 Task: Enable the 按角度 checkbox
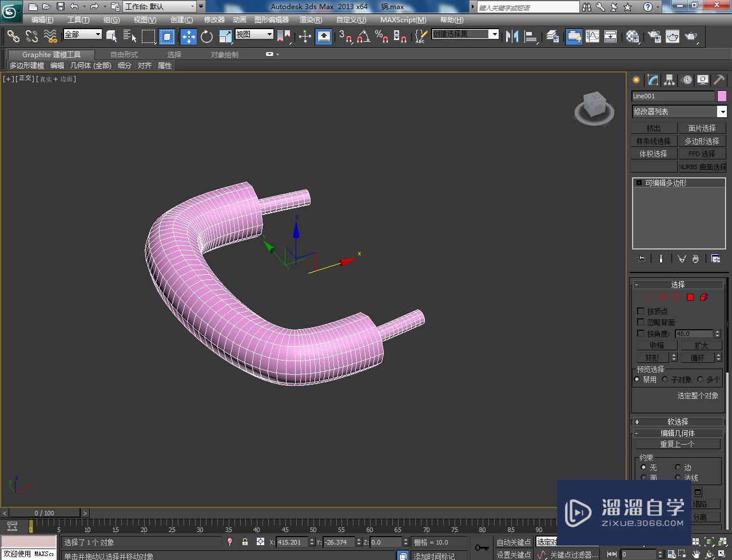coord(640,333)
